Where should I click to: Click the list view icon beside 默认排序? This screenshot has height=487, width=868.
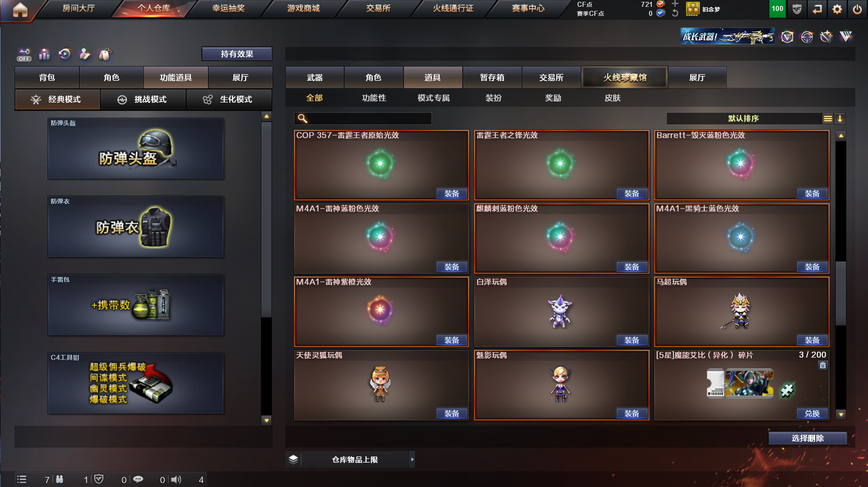(828, 119)
